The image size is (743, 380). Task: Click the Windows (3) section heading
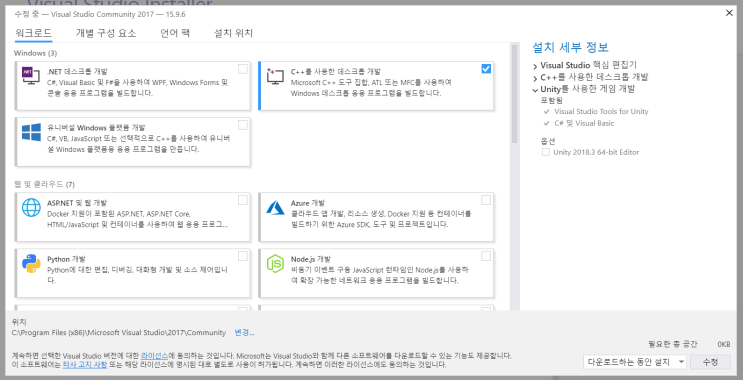36,53
